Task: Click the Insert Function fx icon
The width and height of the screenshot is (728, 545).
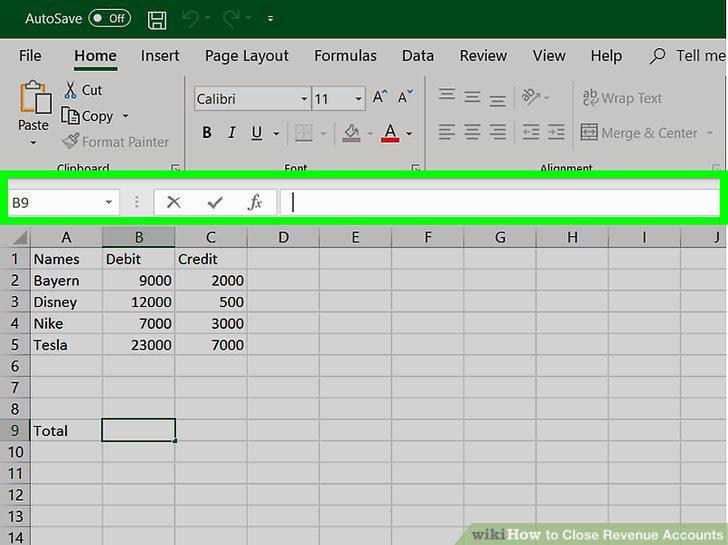Action: (255, 202)
